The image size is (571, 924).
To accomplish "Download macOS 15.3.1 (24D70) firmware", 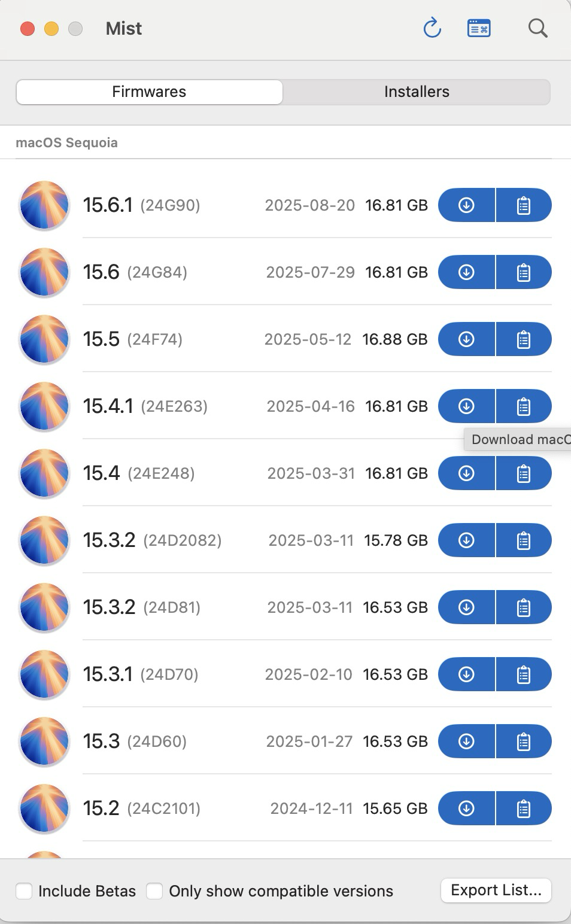I will tap(466, 674).
